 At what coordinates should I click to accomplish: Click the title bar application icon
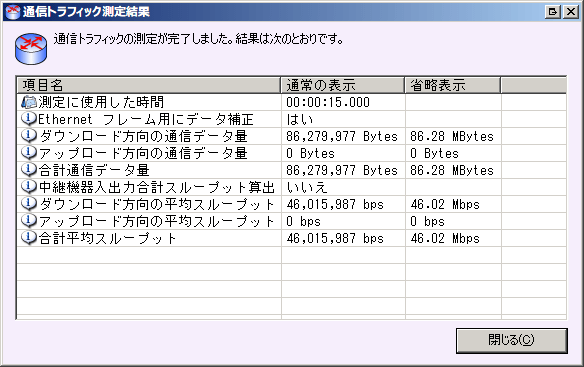click(13, 12)
